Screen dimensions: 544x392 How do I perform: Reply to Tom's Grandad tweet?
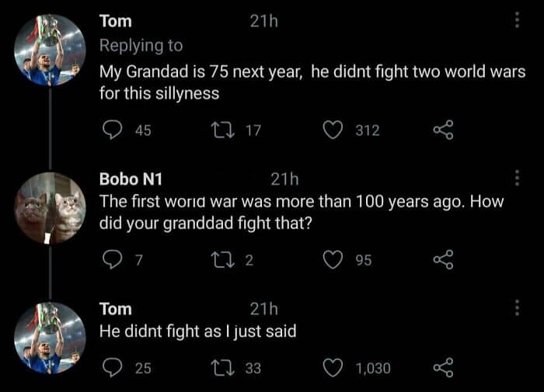click(113, 130)
